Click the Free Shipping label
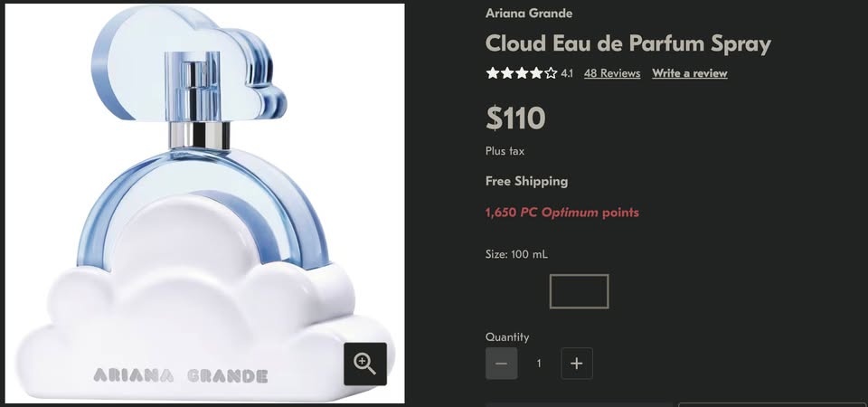This screenshot has width=868, height=407. pyautogui.click(x=526, y=181)
